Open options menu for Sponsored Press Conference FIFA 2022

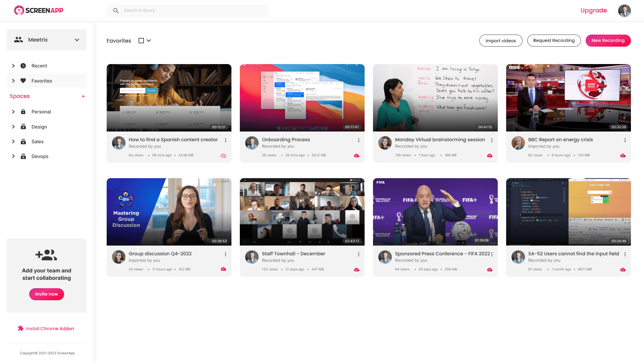(x=492, y=254)
